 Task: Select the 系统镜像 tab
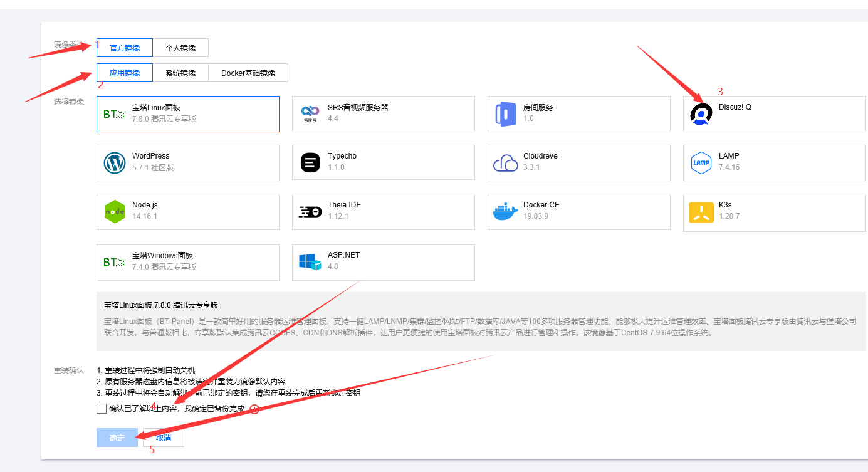(x=180, y=73)
